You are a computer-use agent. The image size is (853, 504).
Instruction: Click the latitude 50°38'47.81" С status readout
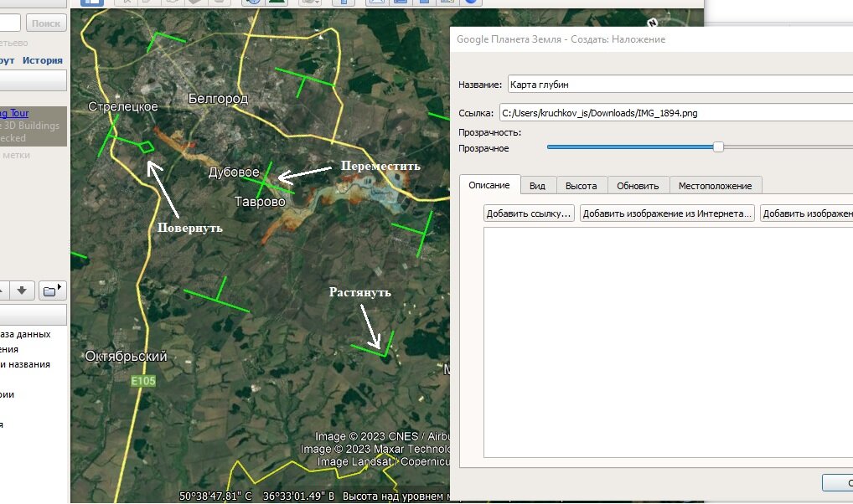coord(216,496)
